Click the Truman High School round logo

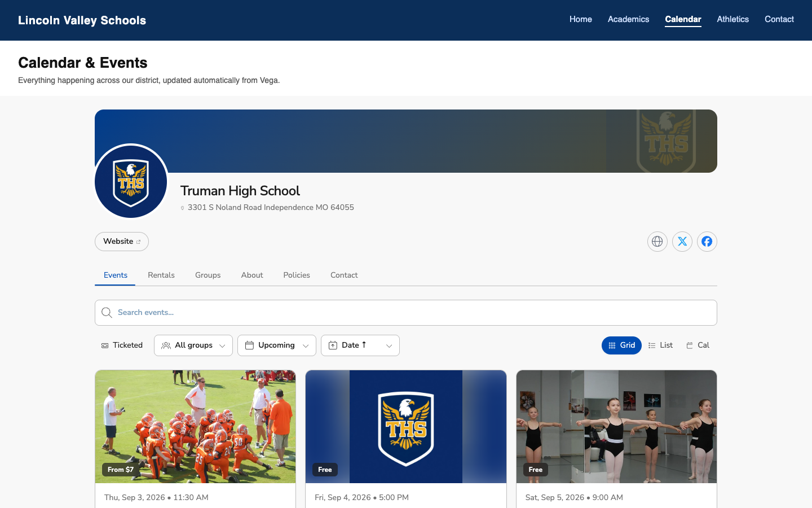[x=131, y=182]
